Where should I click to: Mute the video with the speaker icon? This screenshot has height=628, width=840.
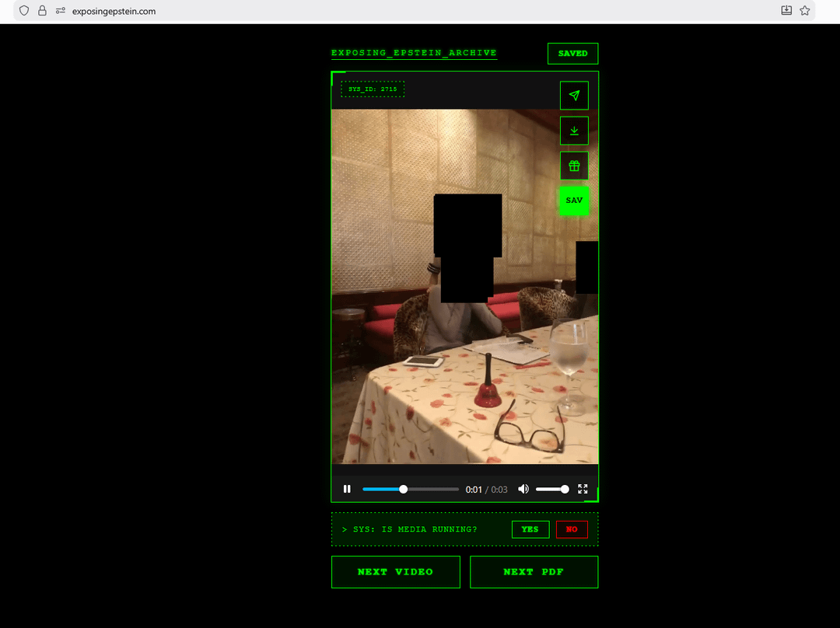point(523,489)
